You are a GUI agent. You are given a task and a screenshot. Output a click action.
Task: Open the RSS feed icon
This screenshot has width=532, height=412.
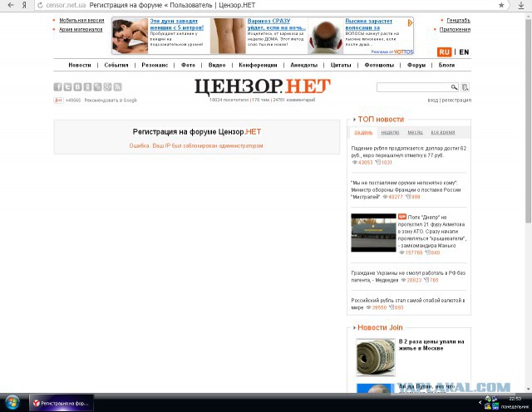(117, 87)
